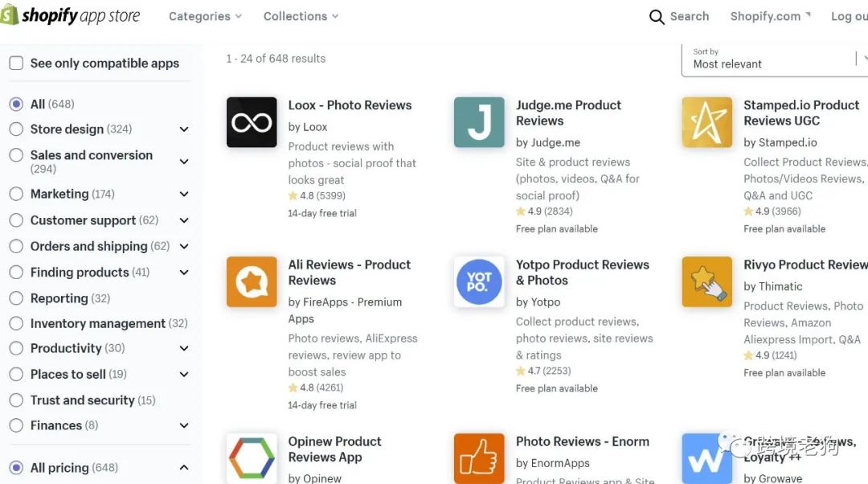Select the All (648) category radio
Image resolution: width=868 pixels, height=484 pixels.
point(16,104)
